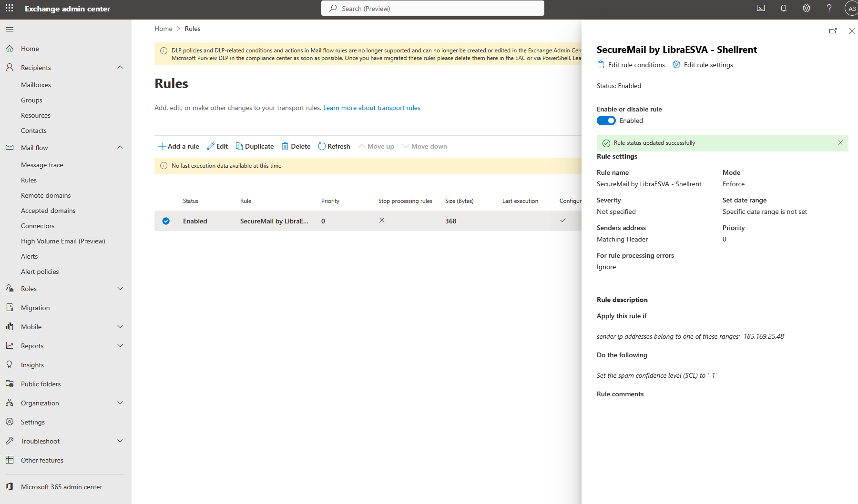This screenshot has width=858, height=504.
Task: Click Edit rule conditions
Action: [x=631, y=65]
